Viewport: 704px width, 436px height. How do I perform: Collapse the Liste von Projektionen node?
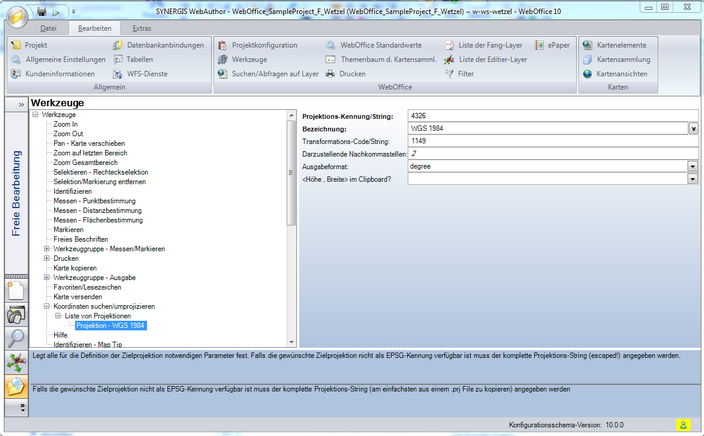click(x=58, y=315)
